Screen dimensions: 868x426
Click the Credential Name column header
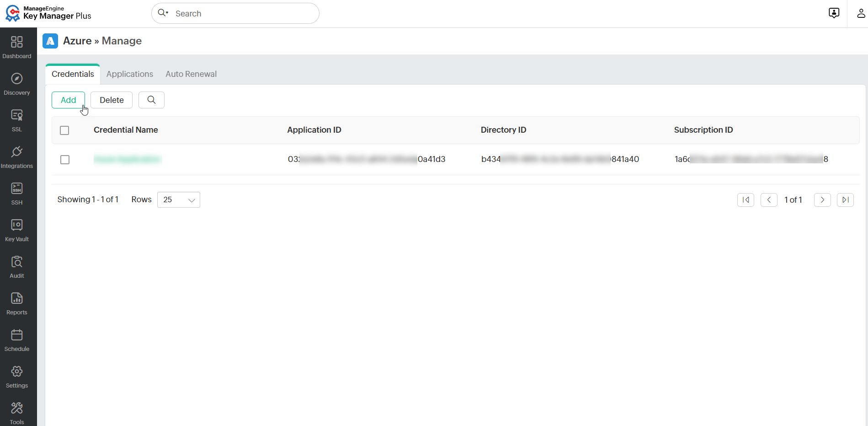coord(126,130)
